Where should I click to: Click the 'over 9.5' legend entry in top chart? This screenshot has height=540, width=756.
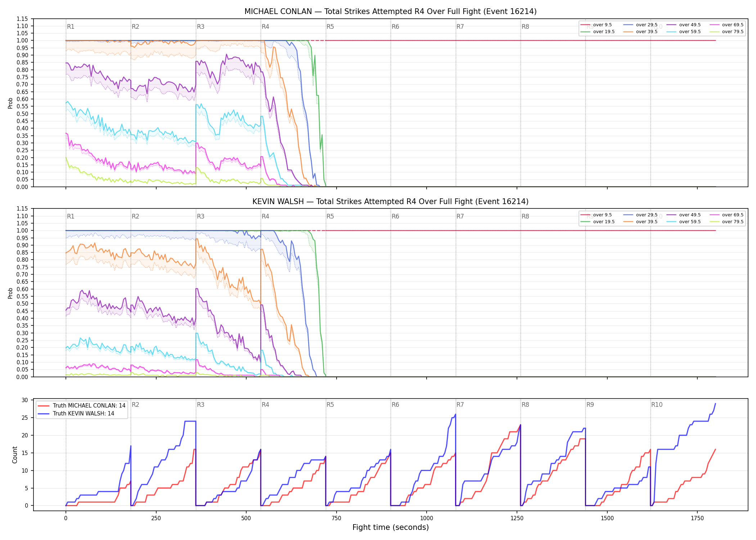(x=596, y=25)
